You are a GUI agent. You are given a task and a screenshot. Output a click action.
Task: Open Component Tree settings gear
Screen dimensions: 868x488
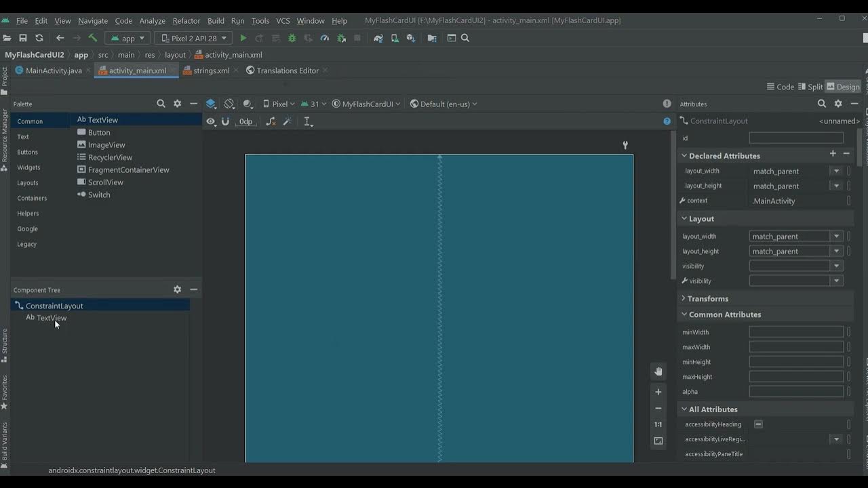tap(177, 289)
